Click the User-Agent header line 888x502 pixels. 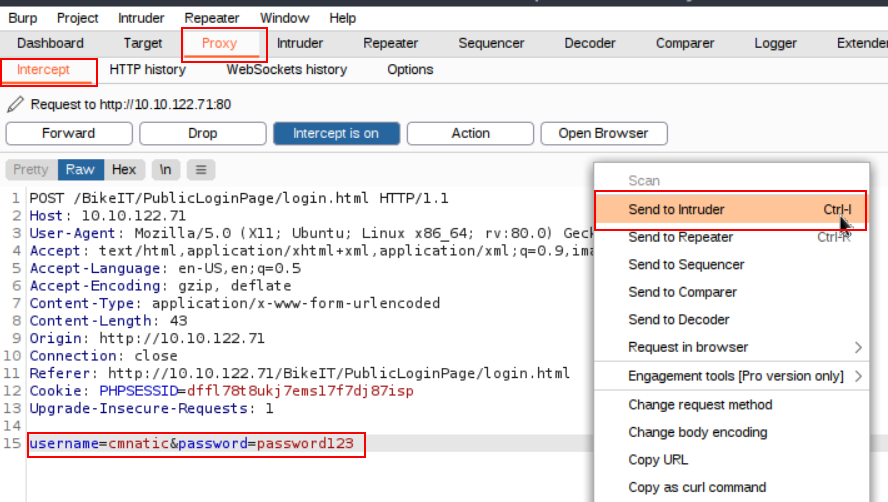[x=311, y=233]
